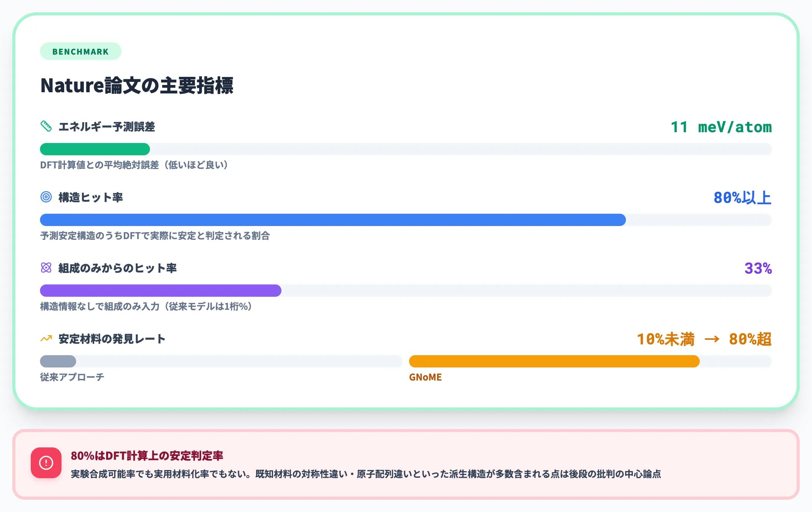Click the warning title 80%はDFT計算上の安定判定率
The width and height of the screenshot is (812, 512).
[x=147, y=455]
